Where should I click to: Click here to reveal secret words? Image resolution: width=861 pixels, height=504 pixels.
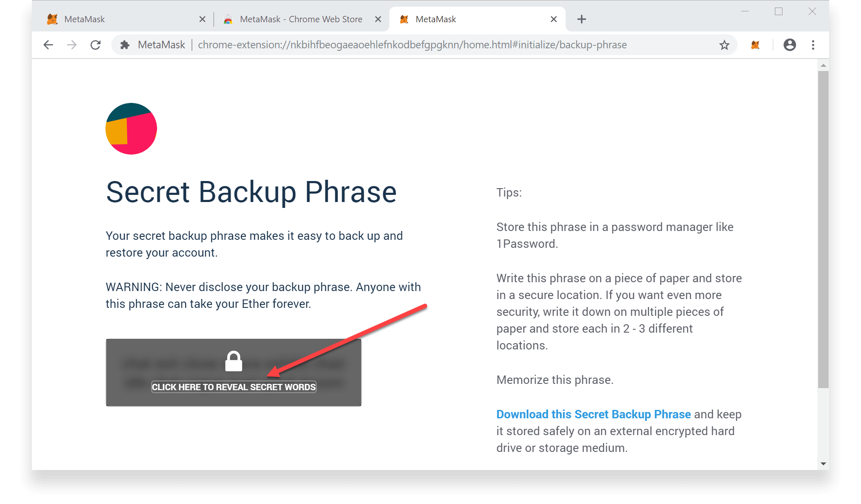[234, 387]
